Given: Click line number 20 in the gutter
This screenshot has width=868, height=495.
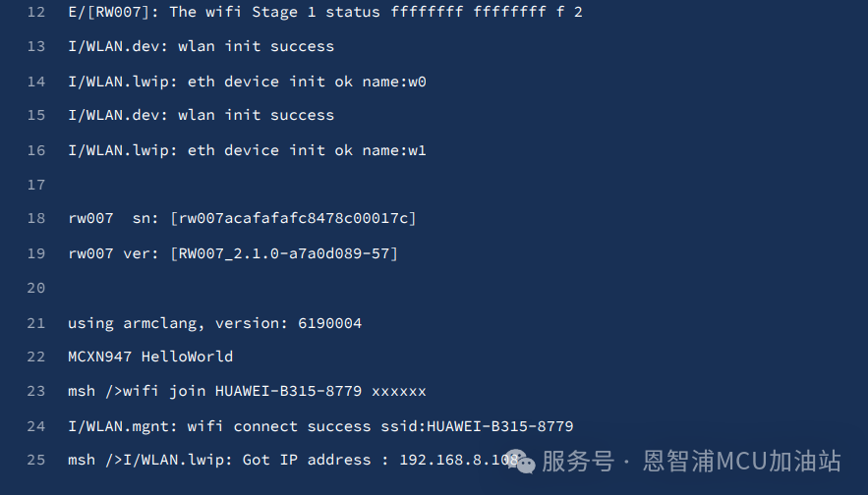Looking at the screenshot, I should (36, 288).
